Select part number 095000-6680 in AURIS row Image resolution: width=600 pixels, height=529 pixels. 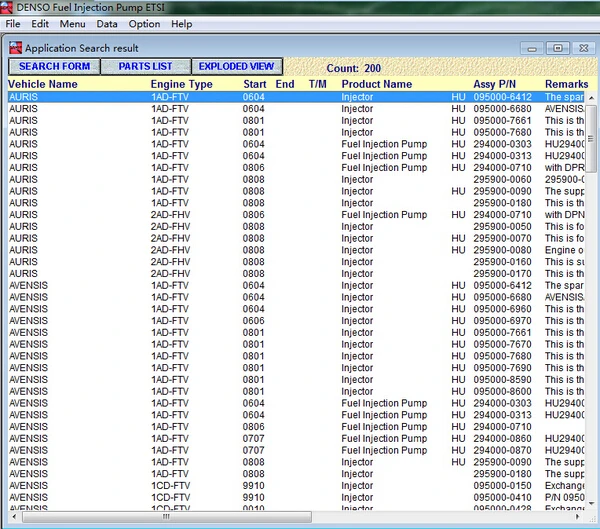click(502, 109)
